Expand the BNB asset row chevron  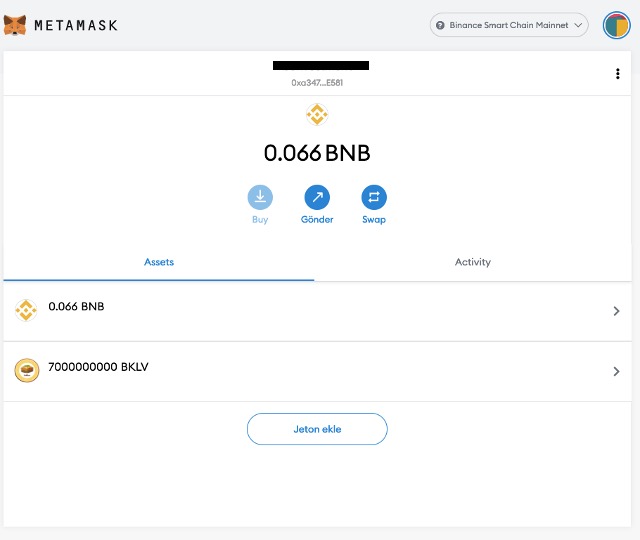pos(616,311)
